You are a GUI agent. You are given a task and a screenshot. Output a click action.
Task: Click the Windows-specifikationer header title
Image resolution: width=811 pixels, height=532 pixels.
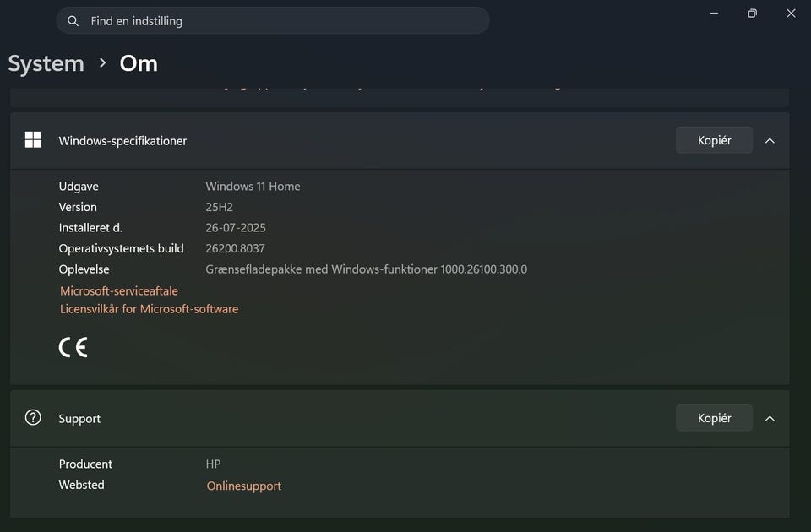click(x=122, y=141)
